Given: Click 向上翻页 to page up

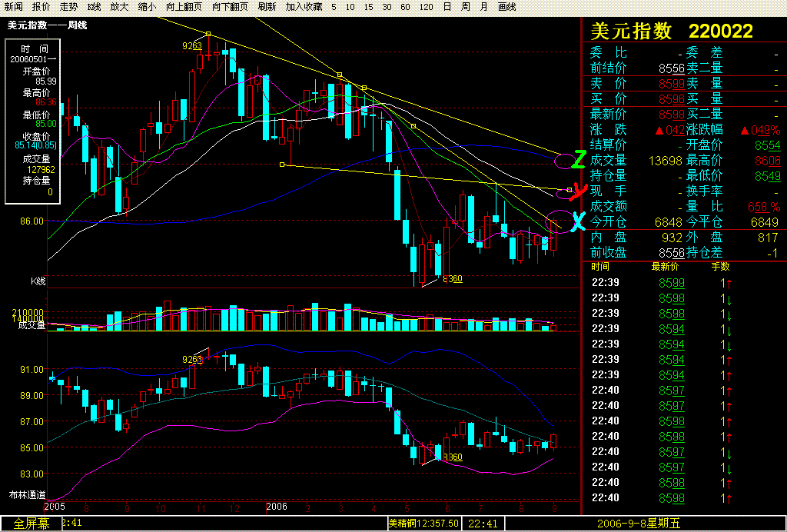Looking at the screenshot, I should coord(184,7).
